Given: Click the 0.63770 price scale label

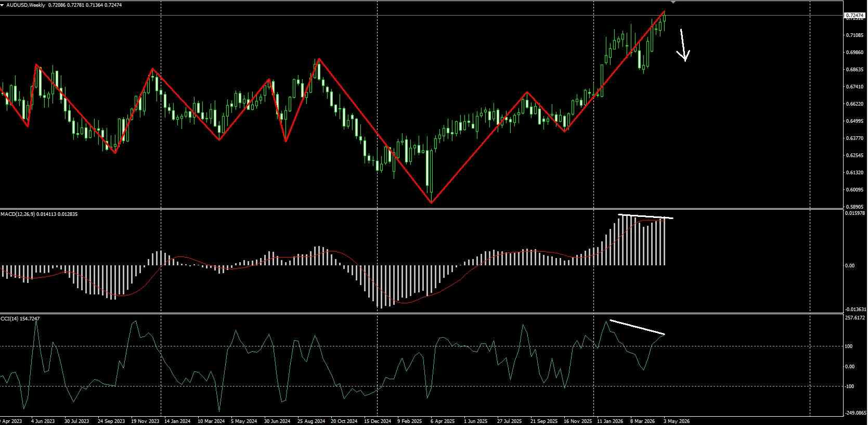Looking at the screenshot, I should 854,138.
